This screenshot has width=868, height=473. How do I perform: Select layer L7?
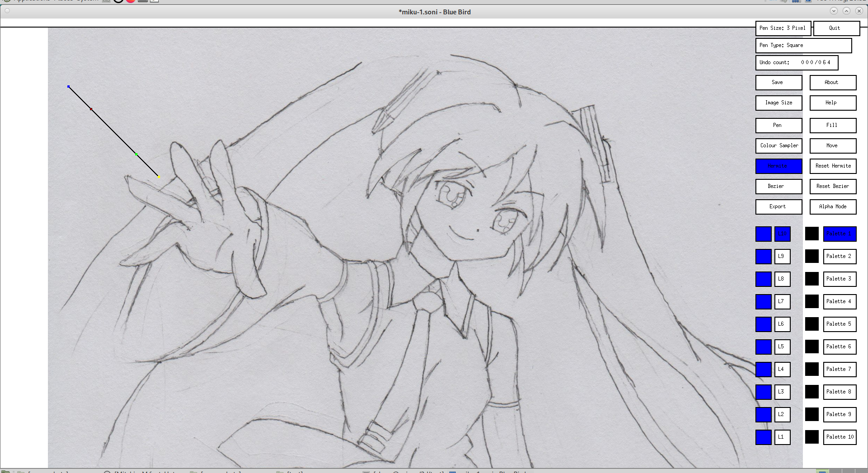pyautogui.click(x=783, y=302)
